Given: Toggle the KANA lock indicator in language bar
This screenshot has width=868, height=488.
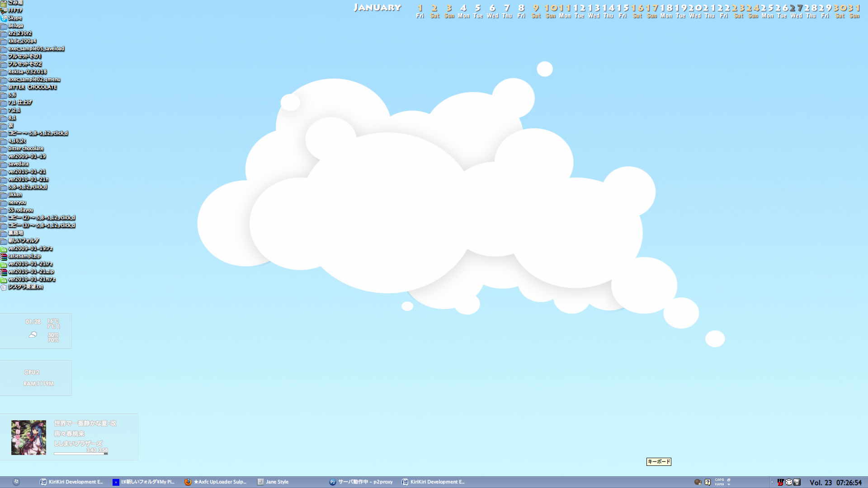Looking at the screenshot, I should click(719, 484).
